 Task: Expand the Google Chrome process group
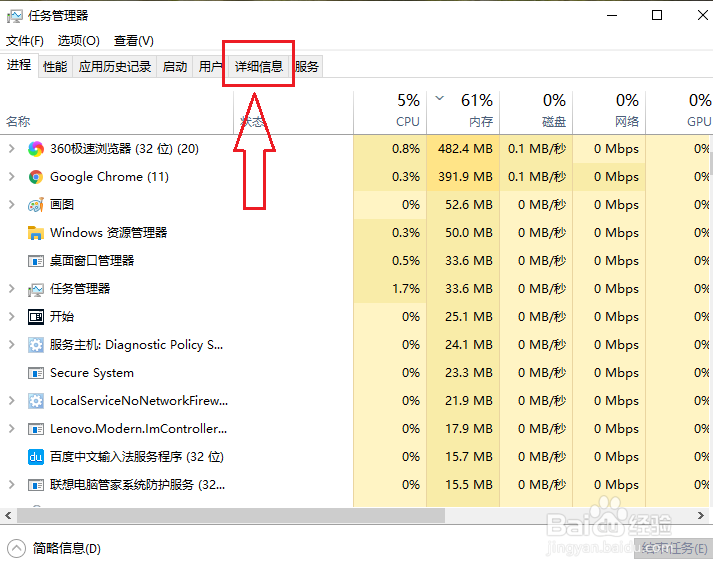click(12, 177)
